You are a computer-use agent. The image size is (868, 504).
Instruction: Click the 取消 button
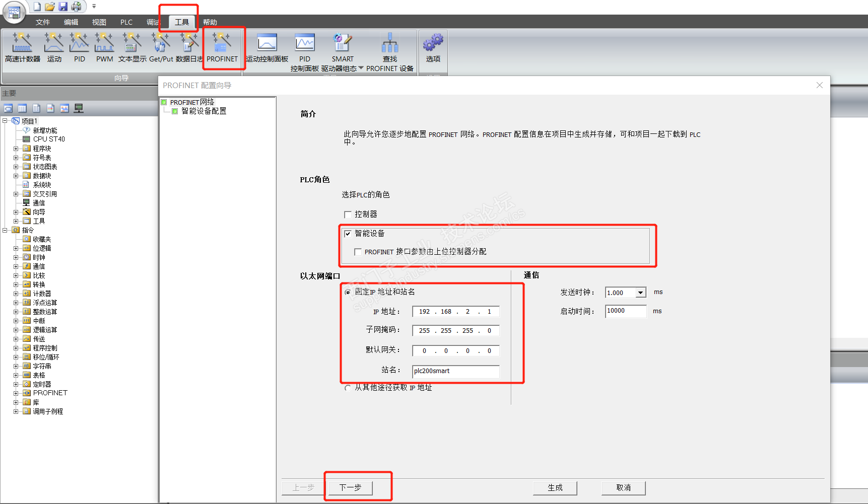[624, 487]
